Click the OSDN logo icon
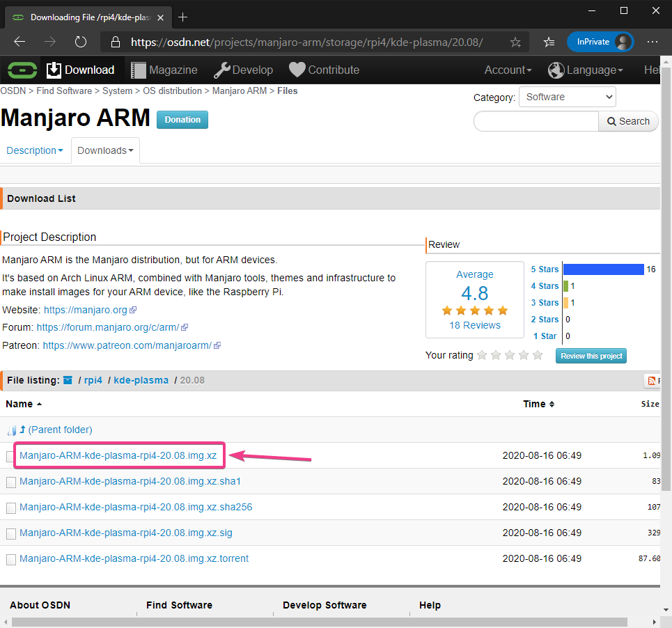Image resolution: width=672 pixels, height=628 pixels. pos(22,70)
